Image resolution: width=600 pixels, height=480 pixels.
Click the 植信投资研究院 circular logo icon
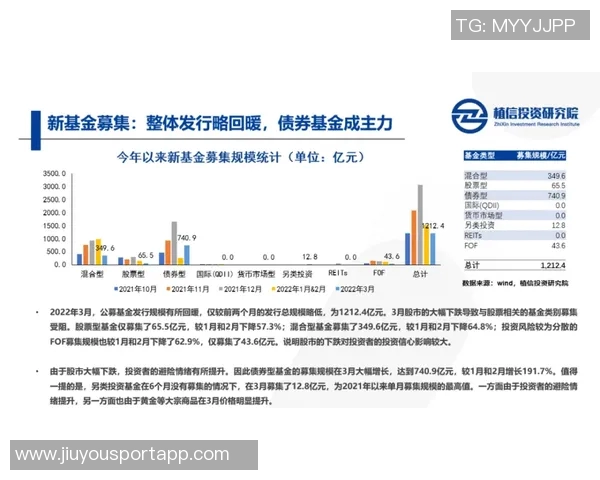pyautogui.click(x=469, y=116)
